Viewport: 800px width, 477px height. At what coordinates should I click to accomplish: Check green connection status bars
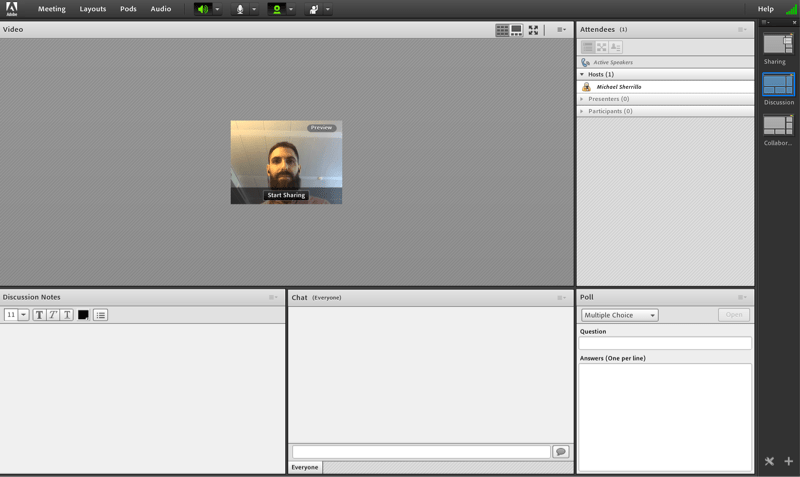pos(792,9)
